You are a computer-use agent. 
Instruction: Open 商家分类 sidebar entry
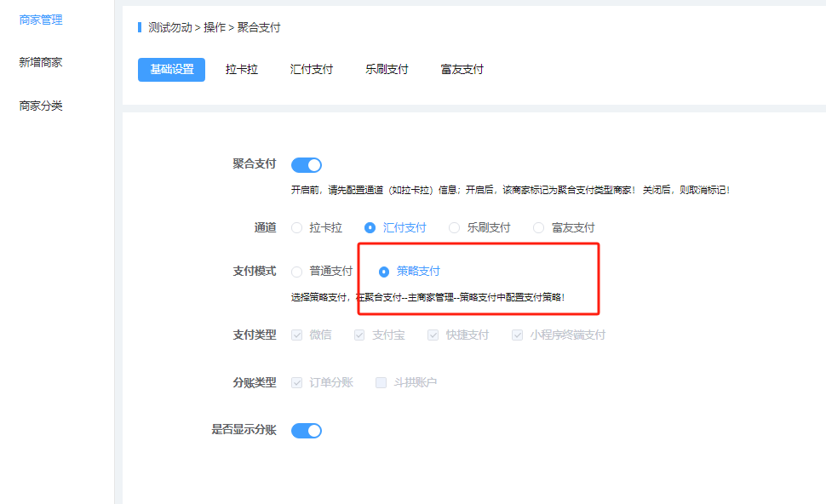click(x=40, y=106)
